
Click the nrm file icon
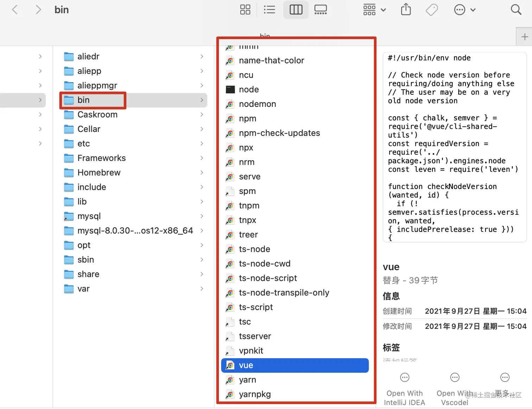230,162
